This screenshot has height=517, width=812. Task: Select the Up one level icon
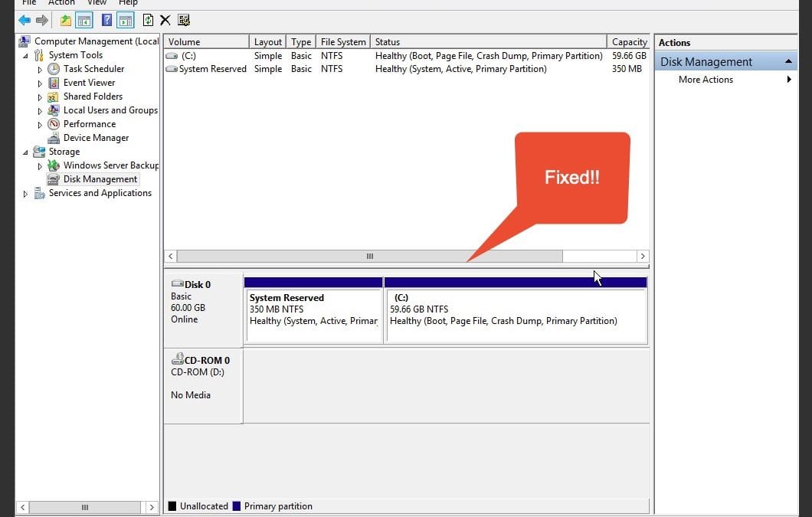coord(66,20)
